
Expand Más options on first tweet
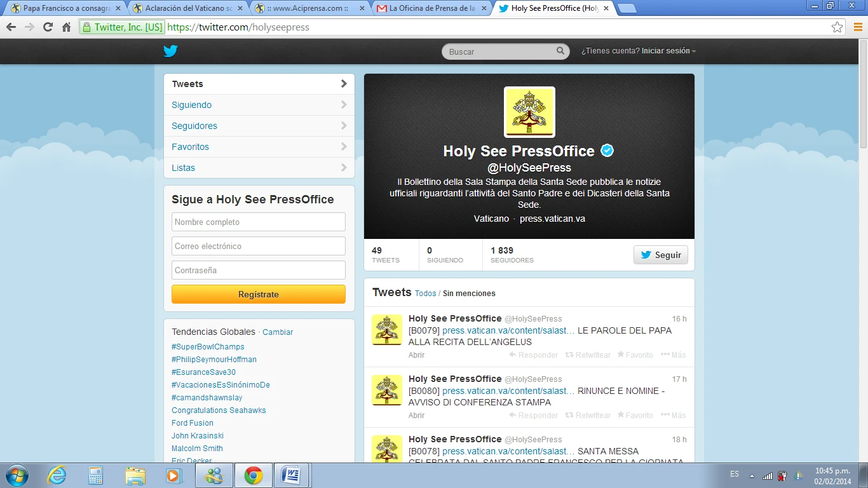tap(673, 355)
